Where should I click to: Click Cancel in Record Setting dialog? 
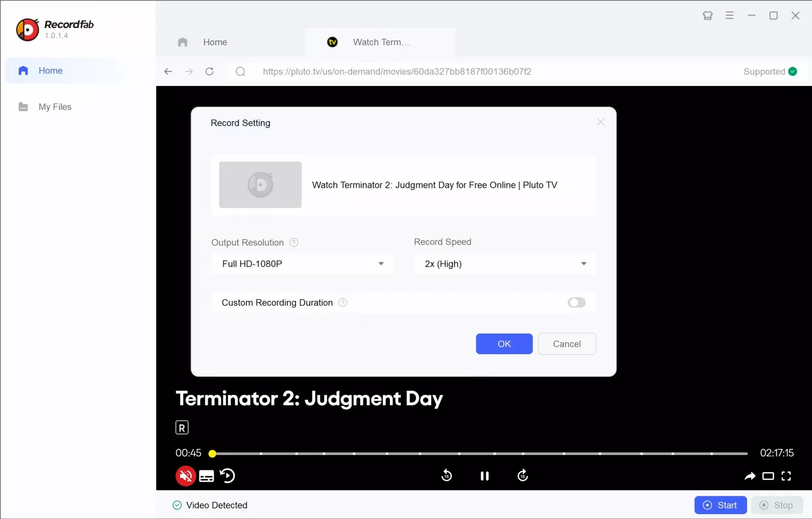click(x=567, y=344)
